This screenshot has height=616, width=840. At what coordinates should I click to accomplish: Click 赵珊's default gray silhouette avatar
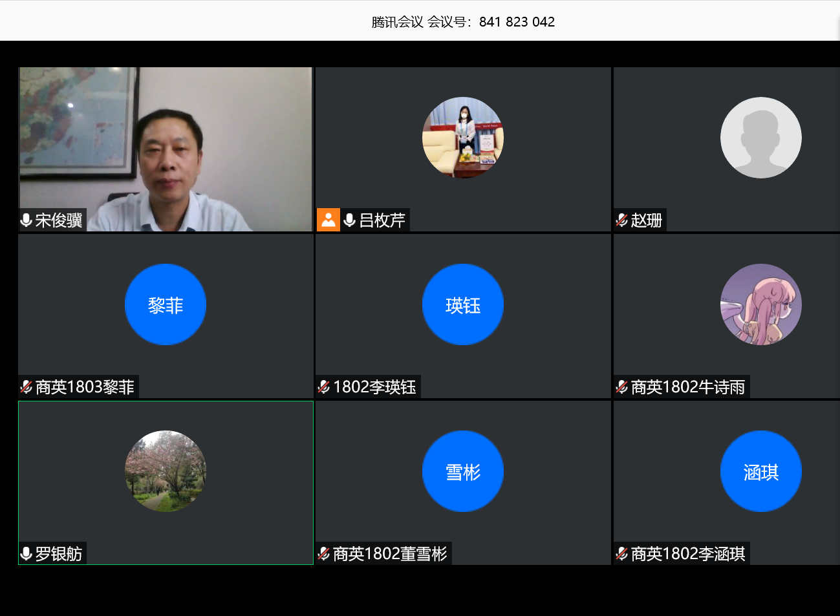(x=760, y=138)
